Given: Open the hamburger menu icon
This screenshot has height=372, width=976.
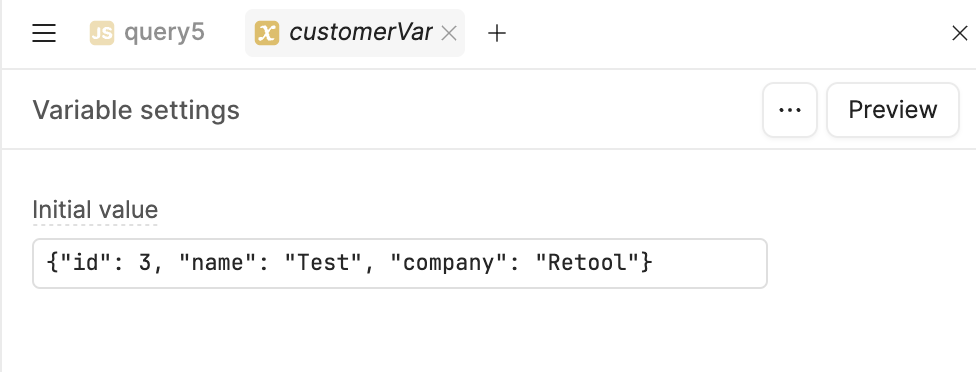Looking at the screenshot, I should pyautogui.click(x=44, y=33).
